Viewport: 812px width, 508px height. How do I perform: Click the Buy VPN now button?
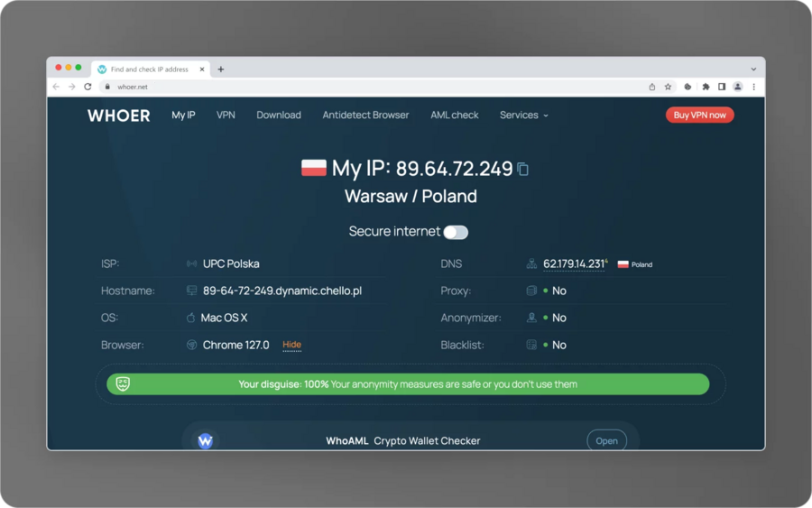(x=699, y=115)
